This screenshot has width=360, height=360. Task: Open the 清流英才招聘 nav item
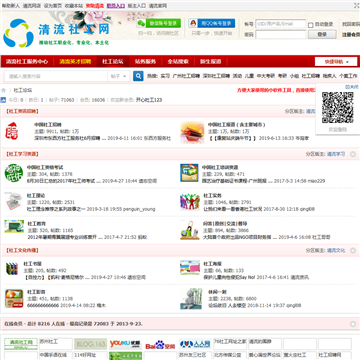point(75,62)
